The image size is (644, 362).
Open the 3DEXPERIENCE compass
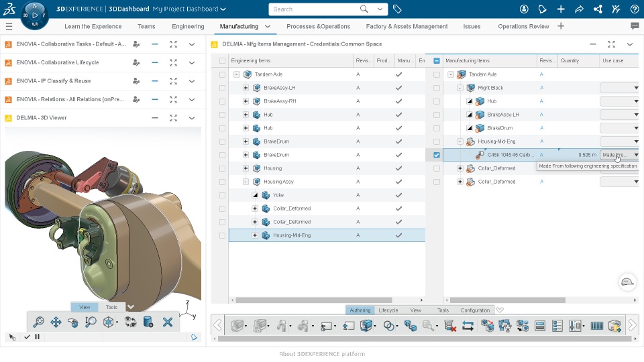pyautogui.click(x=35, y=15)
